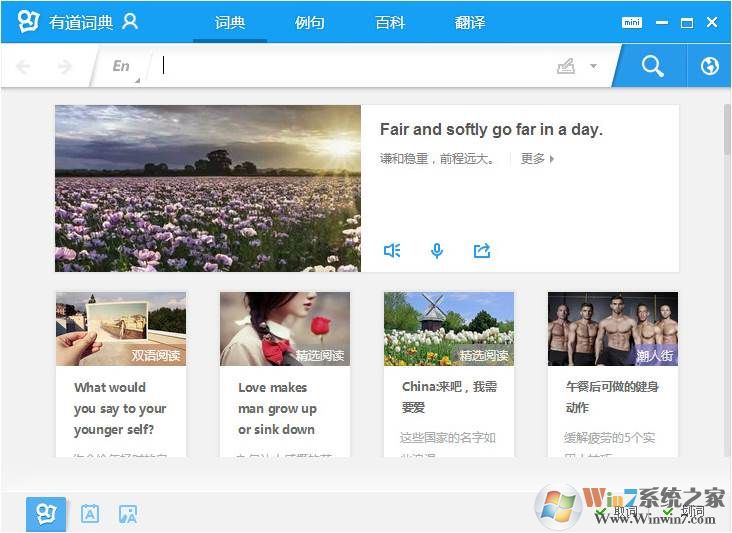Screen dimensions: 732x533
Task: Expand the arrow beside handwriting icon
Action: pyautogui.click(x=593, y=66)
